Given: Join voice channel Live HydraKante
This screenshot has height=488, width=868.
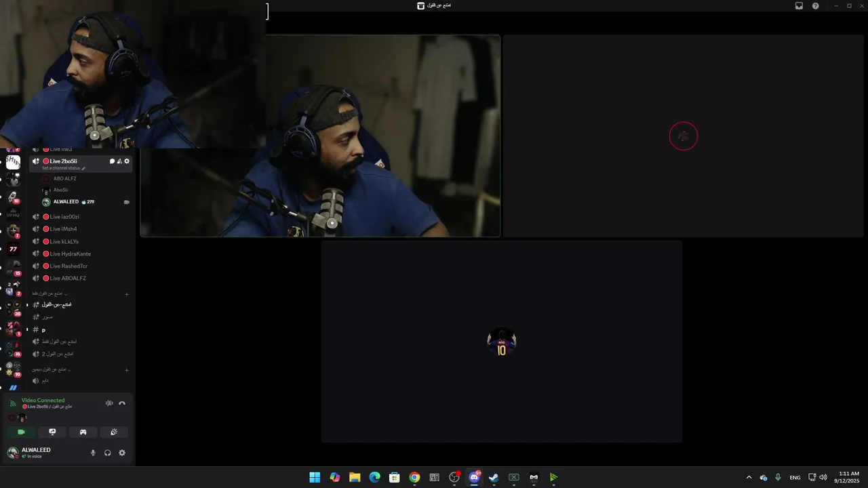Looking at the screenshot, I should click(80, 253).
